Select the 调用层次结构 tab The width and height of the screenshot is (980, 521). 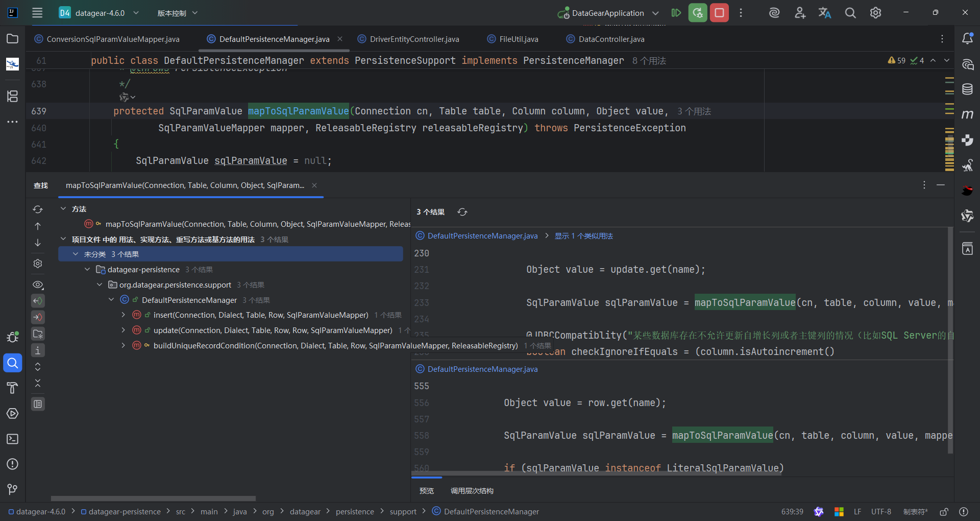pyautogui.click(x=472, y=491)
